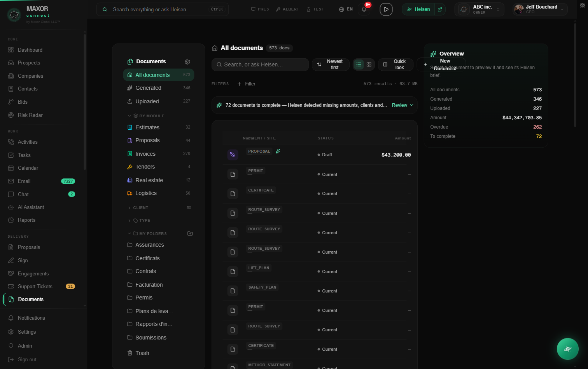This screenshot has height=369, width=588.
Task: Open Heisen in external window icon
Action: [440, 9]
